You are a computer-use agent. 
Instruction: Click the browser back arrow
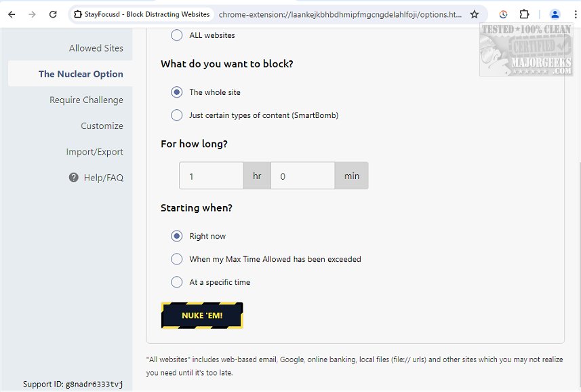click(12, 14)
